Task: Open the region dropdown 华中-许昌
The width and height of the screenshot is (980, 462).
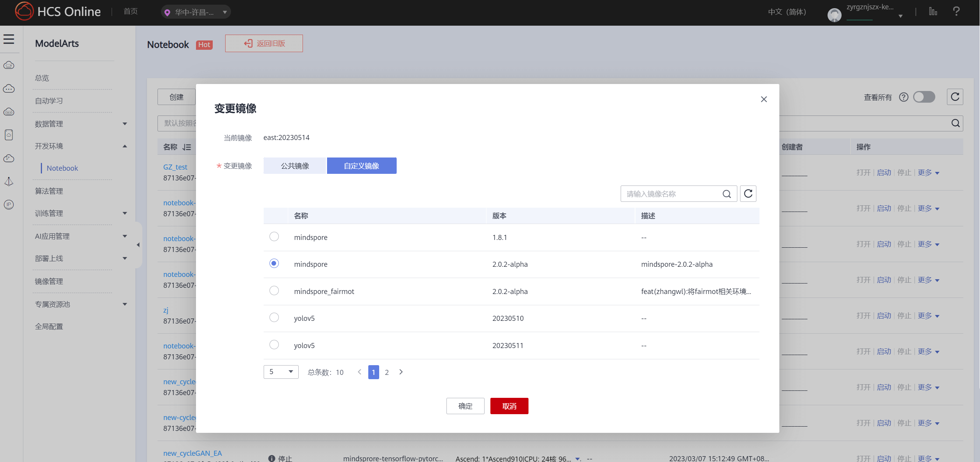Action: click(x=196, y=12)
